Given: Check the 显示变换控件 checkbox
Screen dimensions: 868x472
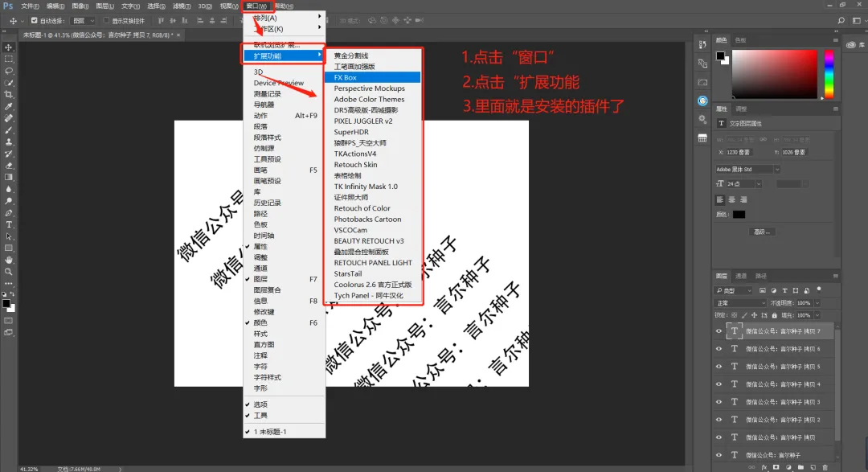Looking at the screenshot, I should (x=106, y=20).
